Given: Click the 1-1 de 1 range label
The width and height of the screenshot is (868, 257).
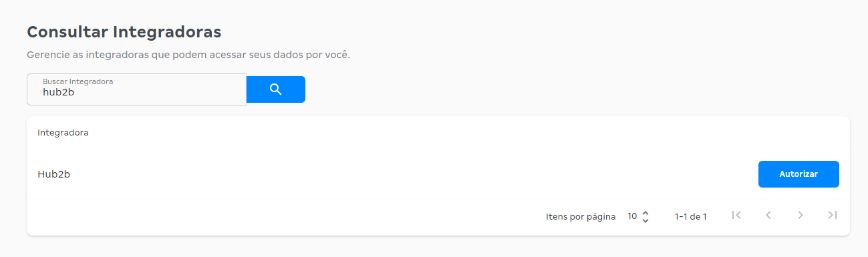Looking at the screenshot, I should pyautogui.click(x=691, y=216).
